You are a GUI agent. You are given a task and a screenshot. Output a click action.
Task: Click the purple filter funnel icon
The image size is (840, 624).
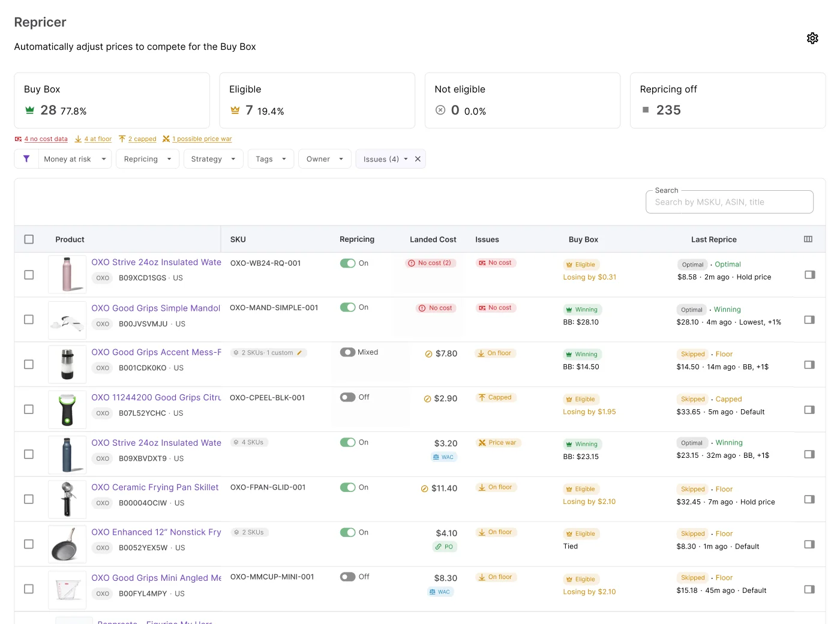26,159
